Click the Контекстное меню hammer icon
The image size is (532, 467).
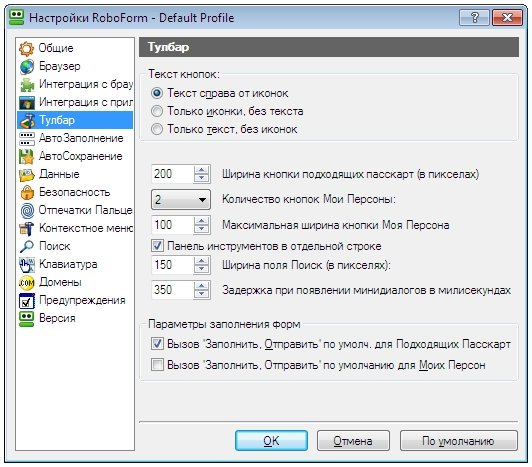pos(26,228)
